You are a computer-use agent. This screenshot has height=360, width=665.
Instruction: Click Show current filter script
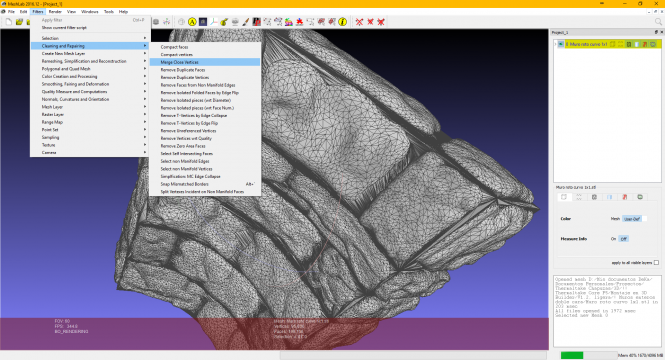click(90, 28)
